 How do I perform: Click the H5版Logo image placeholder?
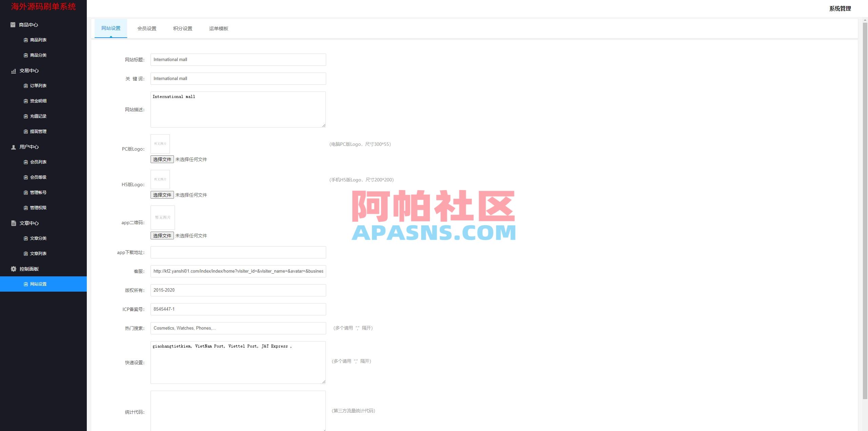(160, 179)
